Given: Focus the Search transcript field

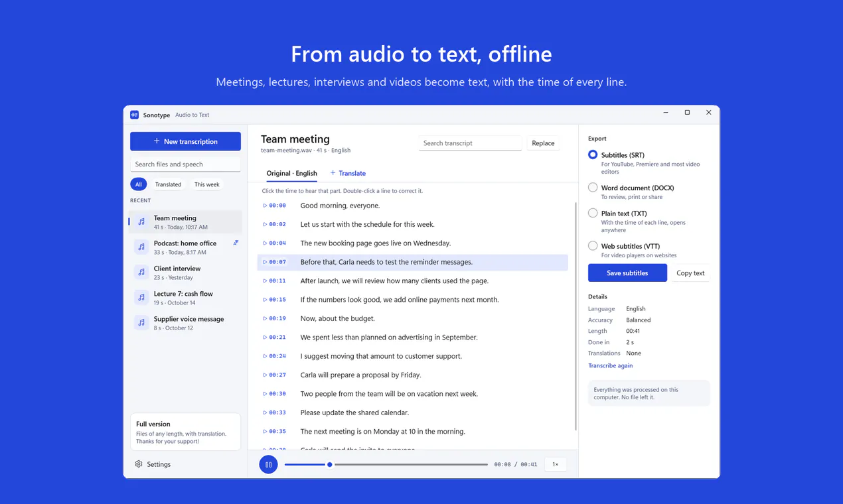Looking at the screenshot, I should [471, 143].
